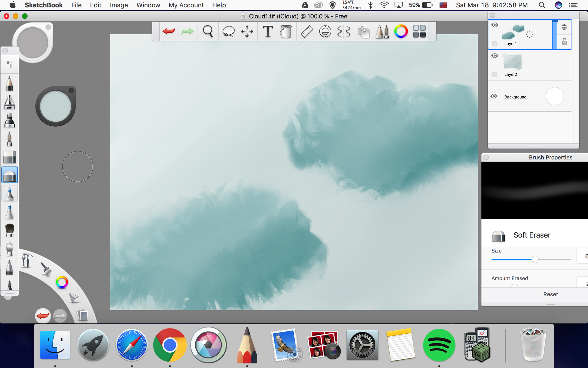Image resolution: width=588 pixels, height=368 pixels.
Task: Open the Ruler guide tool
Action: click(307, 31)
